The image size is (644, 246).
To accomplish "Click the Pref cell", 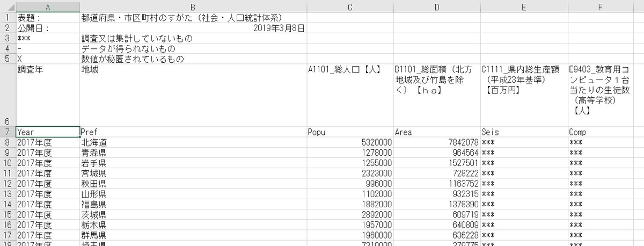I will 193,132.
